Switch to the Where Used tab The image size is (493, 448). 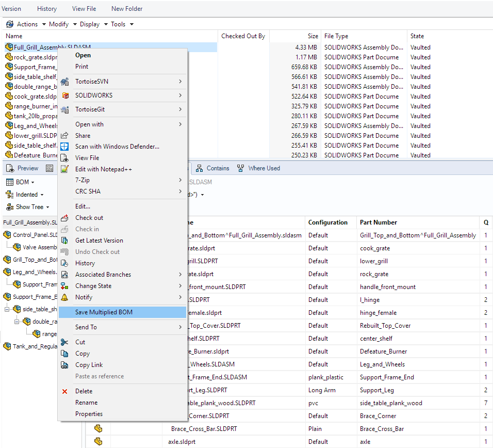click(258, 168)
